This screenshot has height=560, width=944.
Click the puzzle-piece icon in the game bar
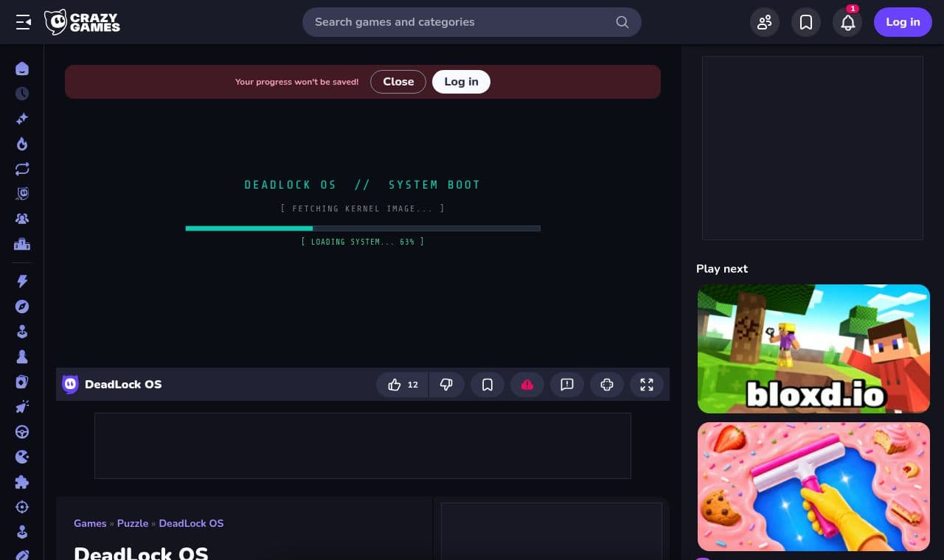click(x=607, y=385)
